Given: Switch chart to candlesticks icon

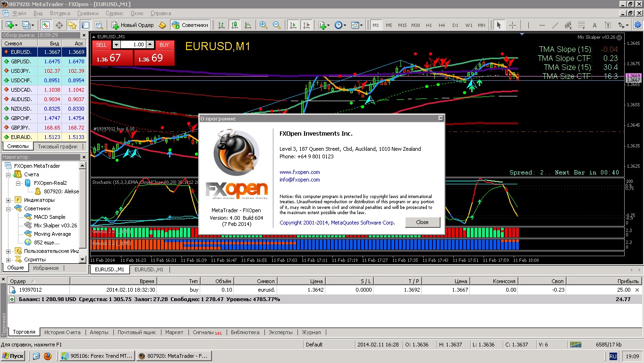Looking at the screenshot, I should click(234, 25).
